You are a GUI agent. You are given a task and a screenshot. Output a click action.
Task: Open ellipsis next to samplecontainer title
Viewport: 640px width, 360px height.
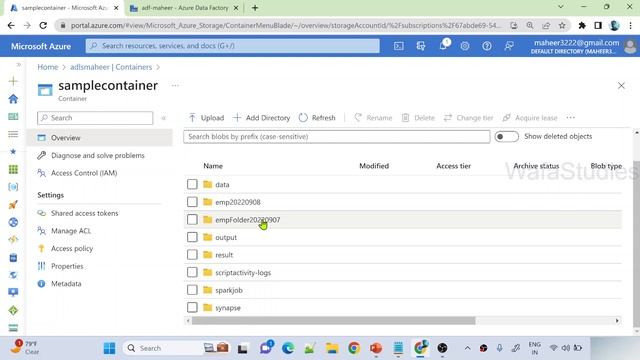175,86
